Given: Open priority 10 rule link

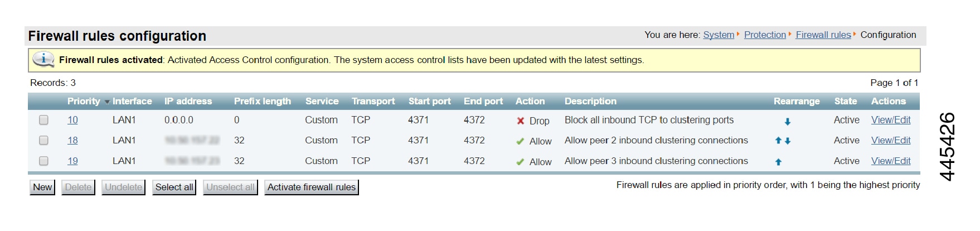Looking at the screenshot, I should tap(72, 120).
